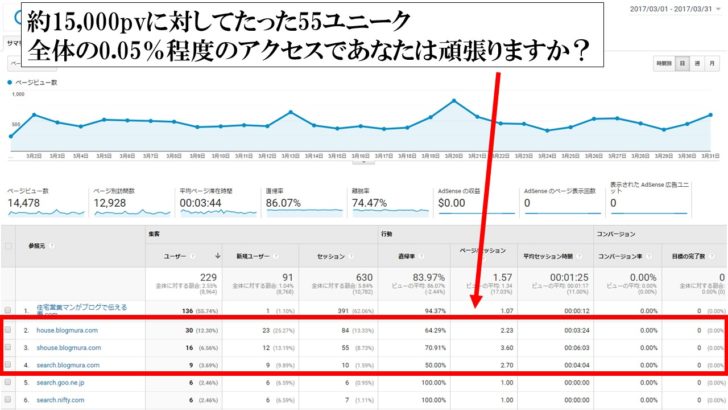
Task: Open help icon beside ユーザー column header
Action: (193, 256)
